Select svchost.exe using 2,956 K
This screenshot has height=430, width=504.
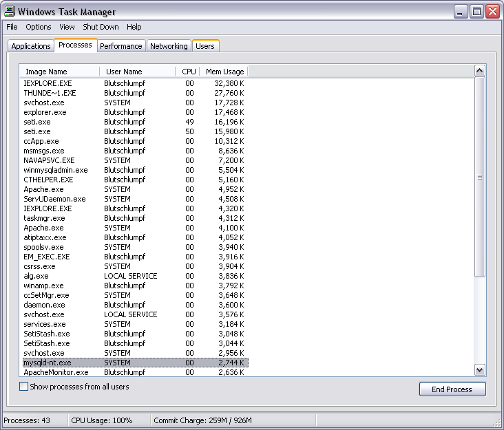click(135, 353)
